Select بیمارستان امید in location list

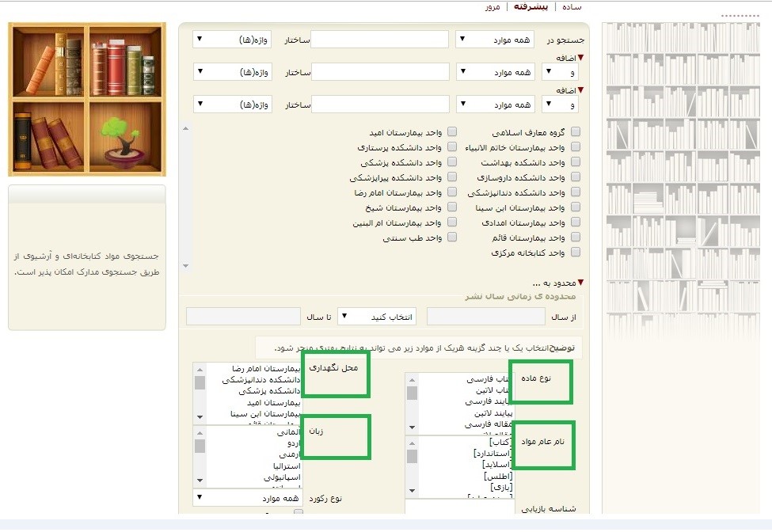tap(273, 403)
